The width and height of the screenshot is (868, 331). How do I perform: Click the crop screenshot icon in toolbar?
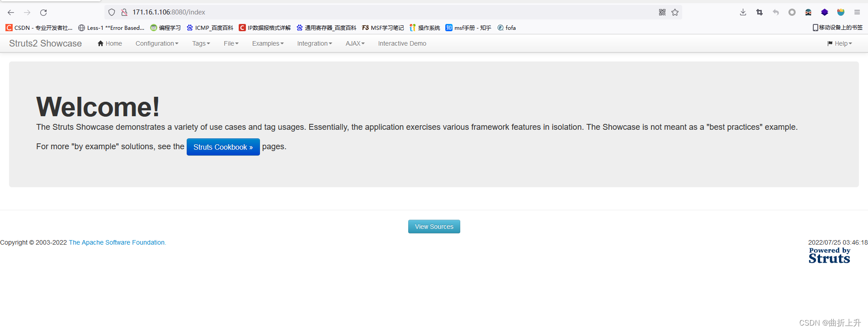[x=759, y=12]
